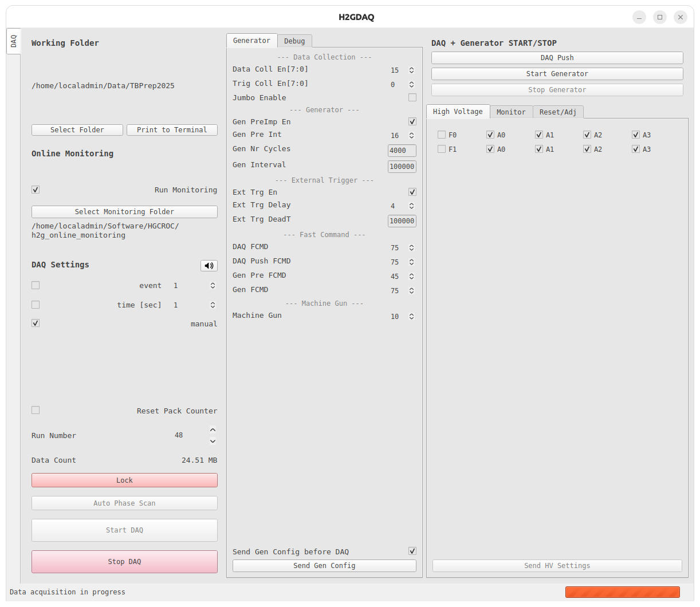Image resolution: width=700 pixels, height=607 pixels.
Task: Adjust the Machine Gun value spinner
Action: (411, 316)
